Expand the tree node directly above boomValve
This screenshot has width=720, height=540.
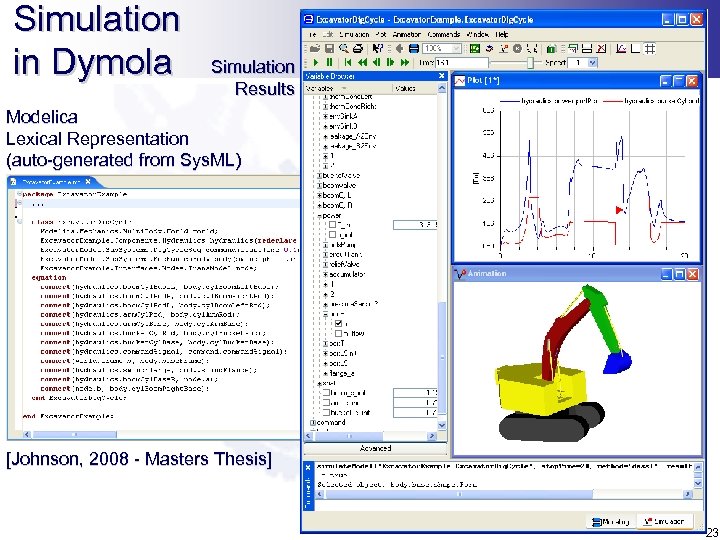tap(320, 175)
